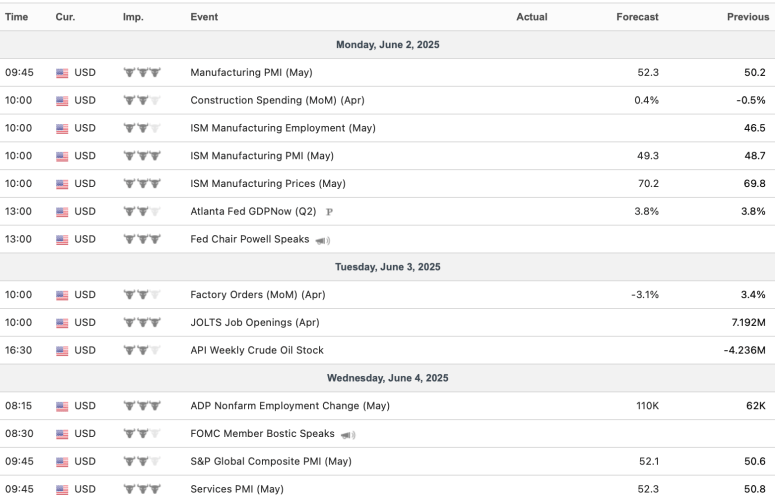Click the bull importance icons for JOLTS Job Openings

[142, 322]
